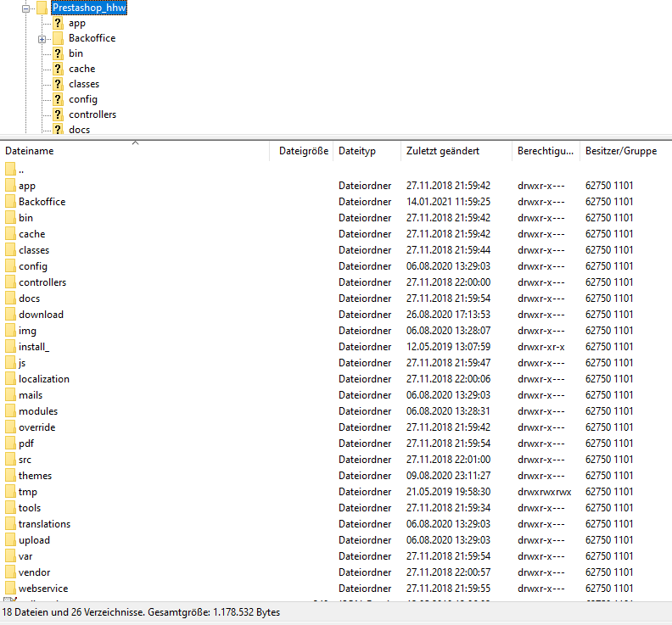This screenshot has height=625, width=672.
Task: Click the classes folder's question mark icon in tree
Action: pyautogui.click(x=58, y=84)
